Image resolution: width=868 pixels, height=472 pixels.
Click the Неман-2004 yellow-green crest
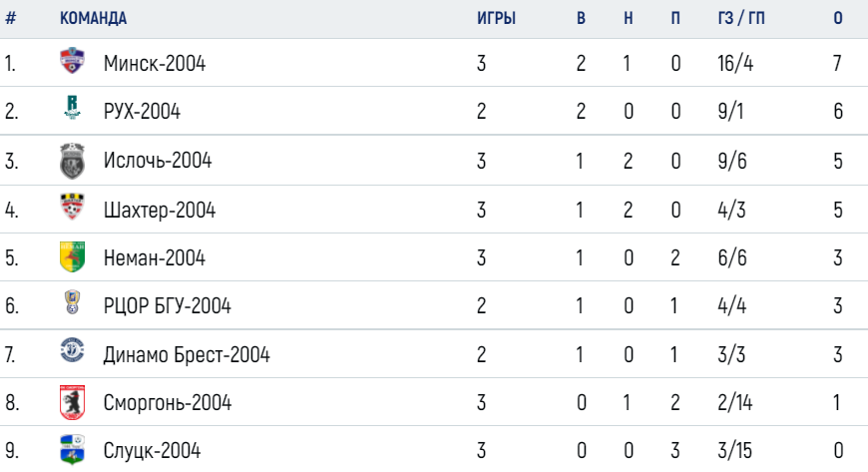72,257
